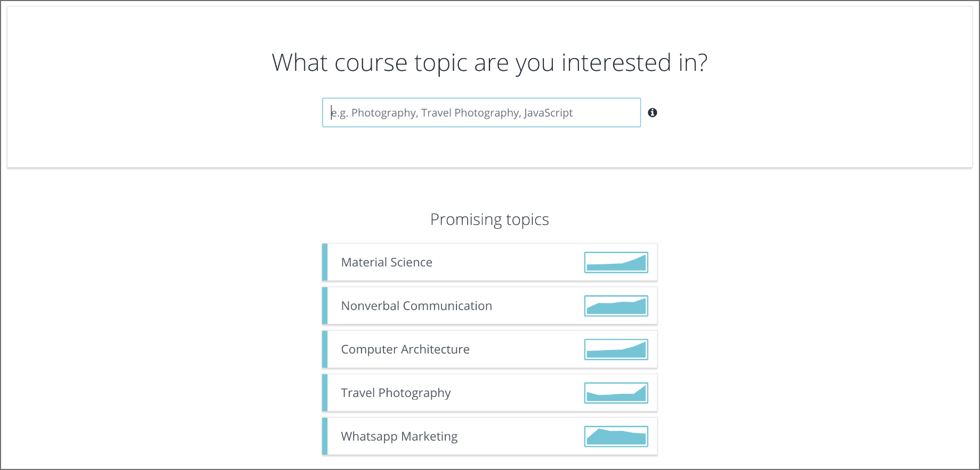Click Whatsapp Marketing's teal left edge bar
Viewport: 980px width, 470px height.
(325, 436)
